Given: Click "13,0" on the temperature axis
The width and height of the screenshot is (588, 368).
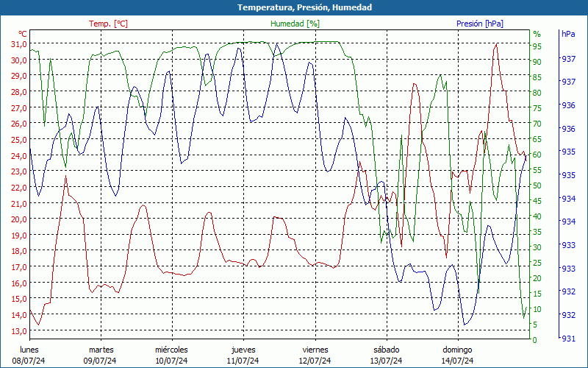Looking at the screenshot, I should pos(19,330).
